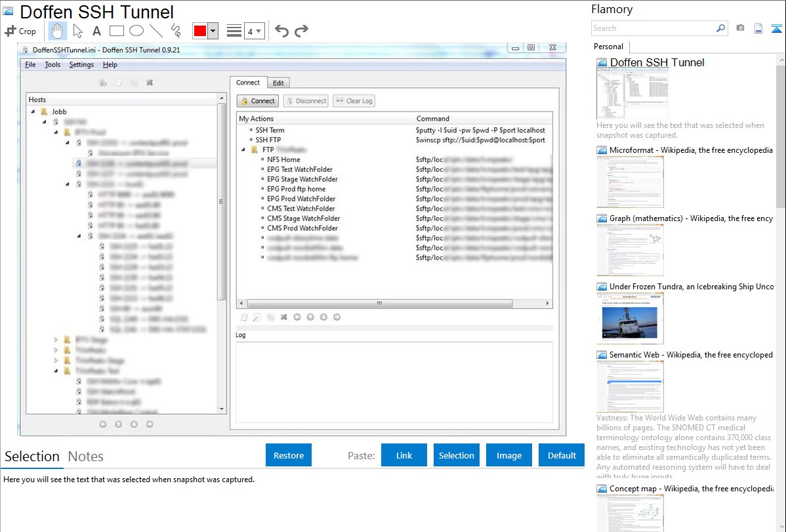Click the Link paste button
The width and height of the screenshot is (786, 532).
[x=404, y=455]
